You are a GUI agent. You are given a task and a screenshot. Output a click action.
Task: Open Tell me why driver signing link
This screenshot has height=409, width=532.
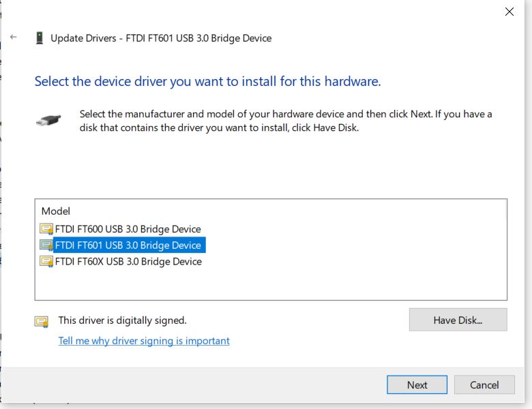click(x=144, y=341)
